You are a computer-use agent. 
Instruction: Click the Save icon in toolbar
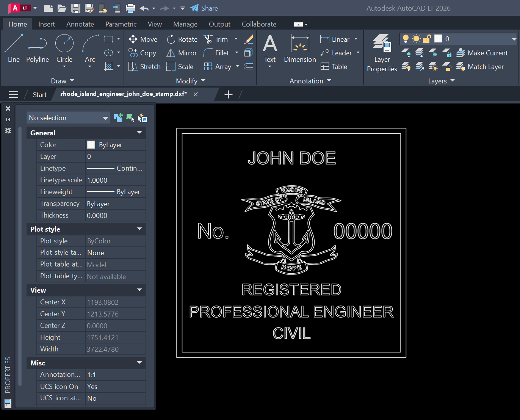point(76,8)
